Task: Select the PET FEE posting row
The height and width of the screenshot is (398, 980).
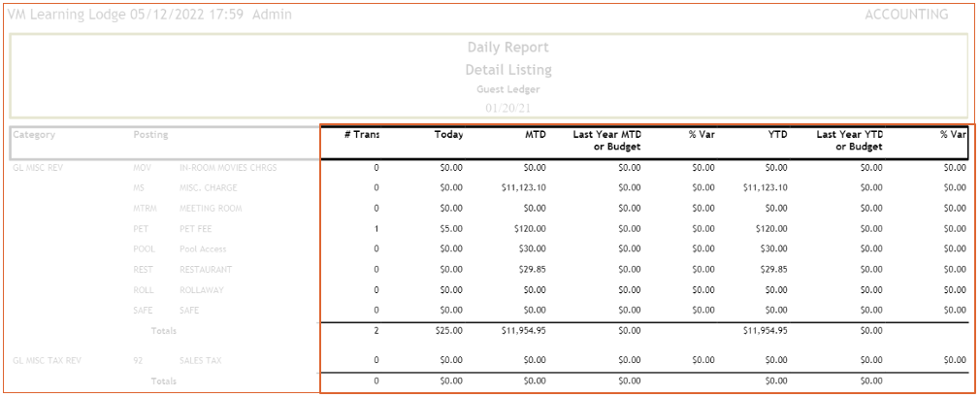Action: pos(197,229)
